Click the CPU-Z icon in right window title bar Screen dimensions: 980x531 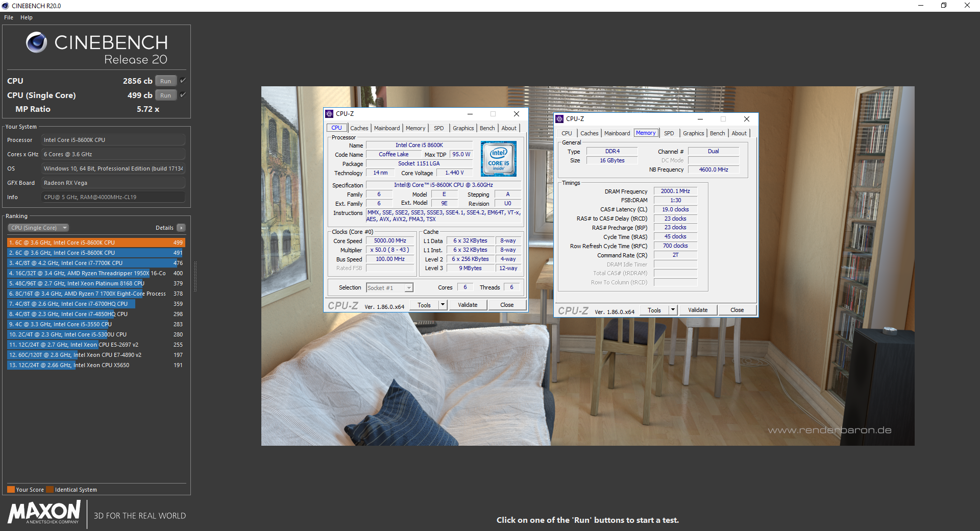(559, 119)
